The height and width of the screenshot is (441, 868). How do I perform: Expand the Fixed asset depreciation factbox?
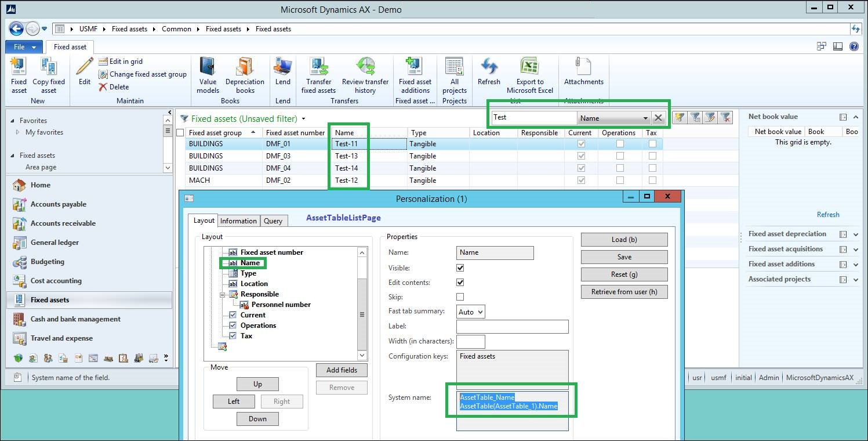pos(856,234)
